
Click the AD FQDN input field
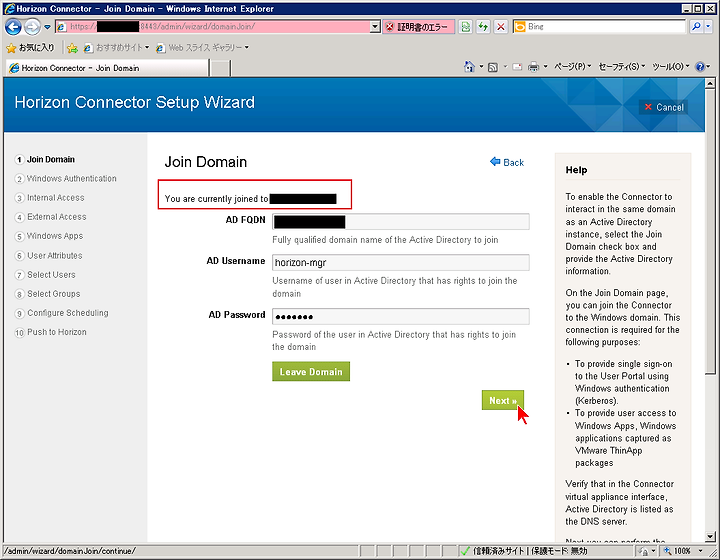point(400,222)
